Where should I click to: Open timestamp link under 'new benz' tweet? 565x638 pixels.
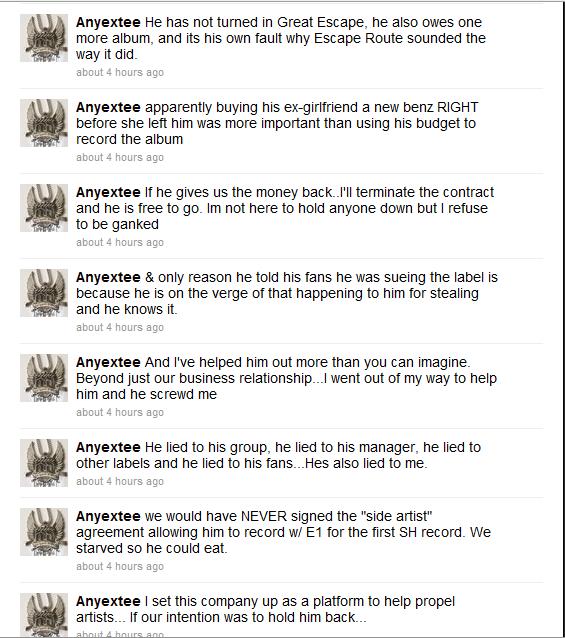120,157
